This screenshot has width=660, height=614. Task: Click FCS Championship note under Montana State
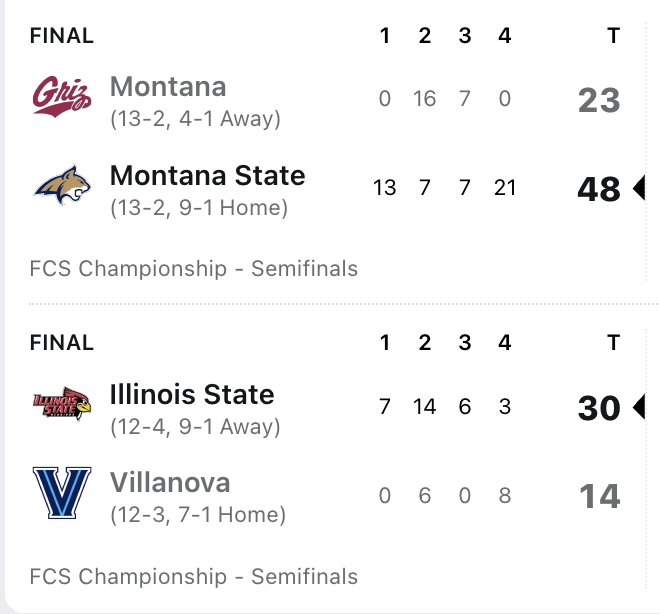coord(194,268)
